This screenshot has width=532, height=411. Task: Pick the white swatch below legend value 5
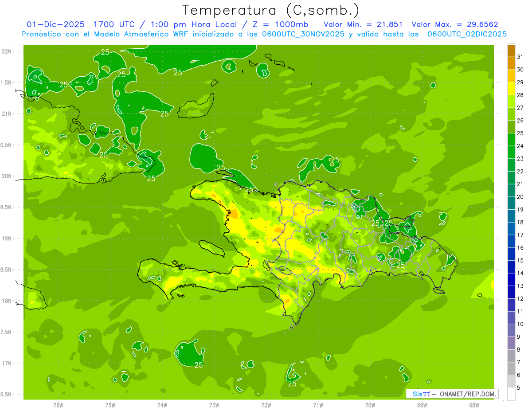[511, 394]
